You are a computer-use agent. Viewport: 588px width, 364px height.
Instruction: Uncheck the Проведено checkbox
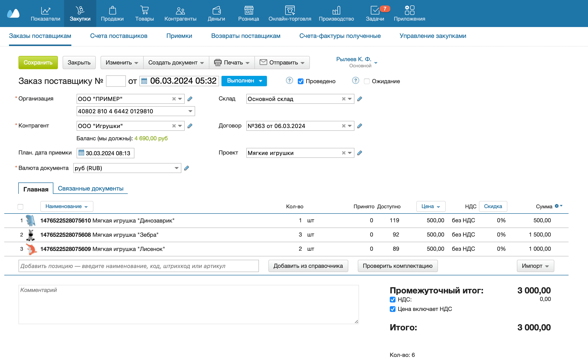coord(300,81)
